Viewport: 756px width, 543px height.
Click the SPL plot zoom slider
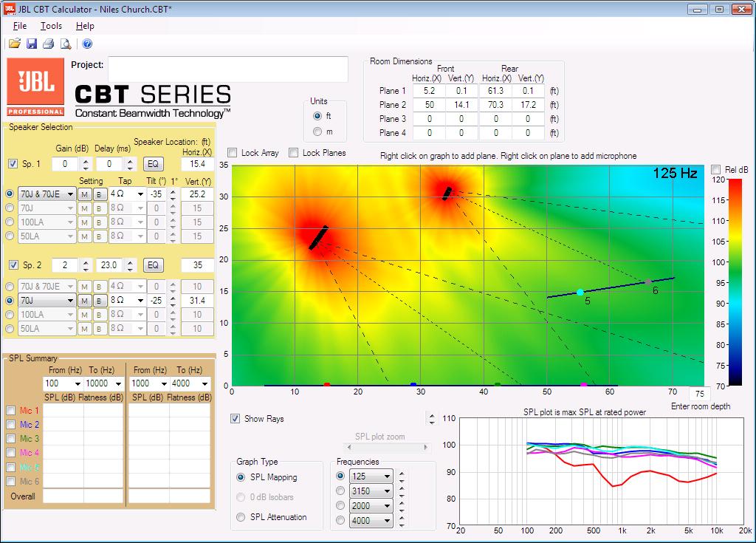(x=387, y=448)
